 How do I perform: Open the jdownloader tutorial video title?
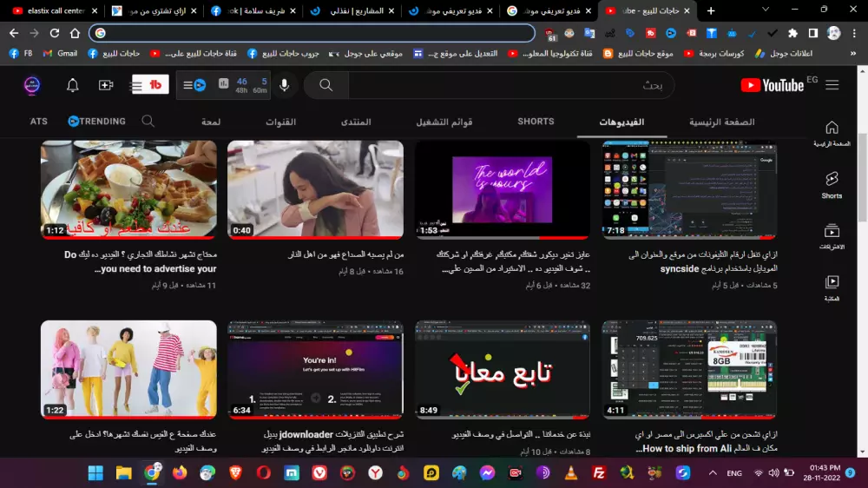tap(334, 441)
